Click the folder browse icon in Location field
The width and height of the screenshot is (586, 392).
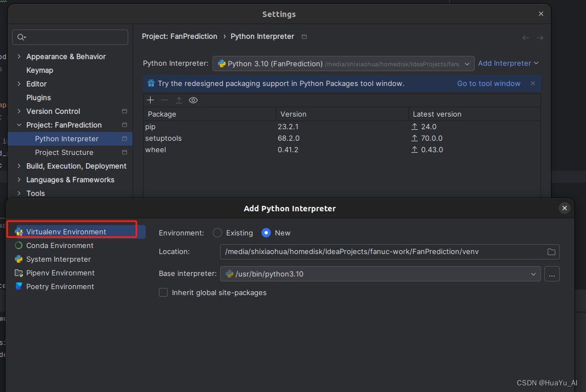point(551,252)
